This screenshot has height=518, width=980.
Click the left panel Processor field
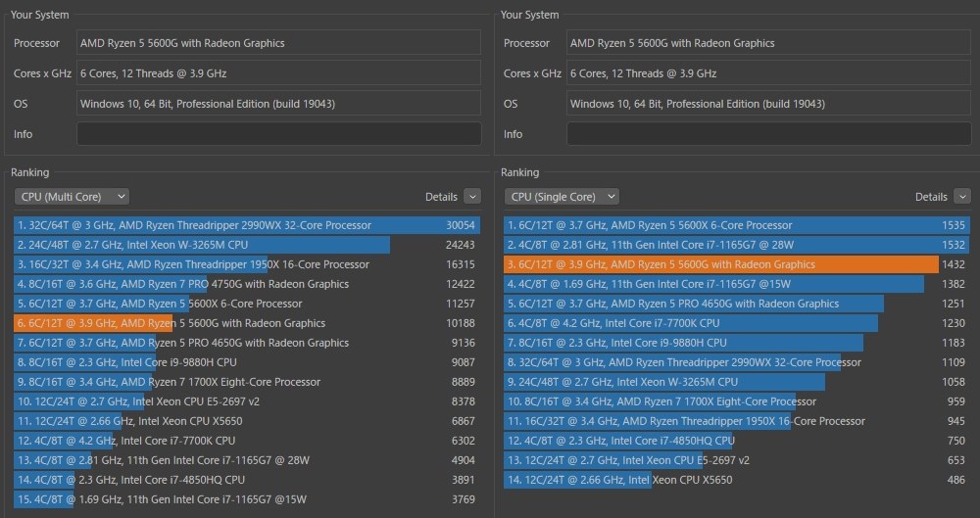tap(278, 42)
